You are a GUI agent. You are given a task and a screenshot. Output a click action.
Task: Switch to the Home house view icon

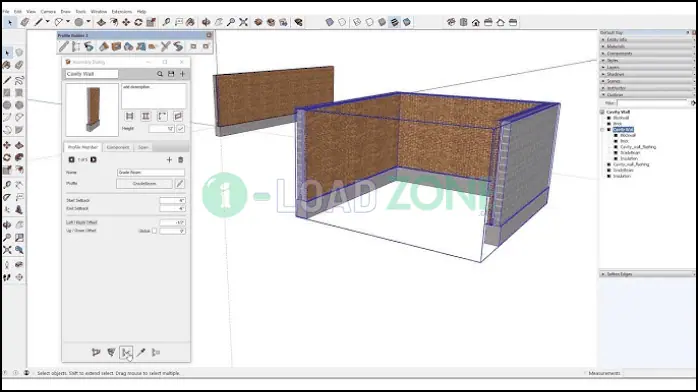coord(476,22)
